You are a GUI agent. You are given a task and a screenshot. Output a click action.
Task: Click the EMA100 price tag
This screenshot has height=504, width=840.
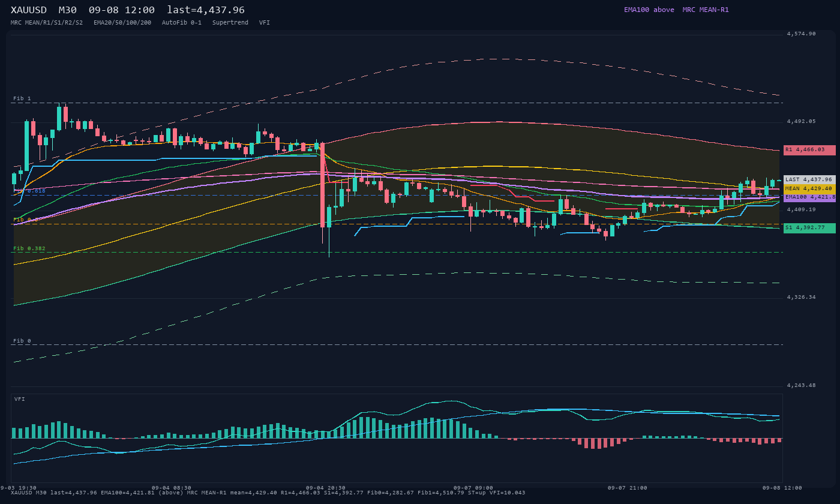point(809,197)
